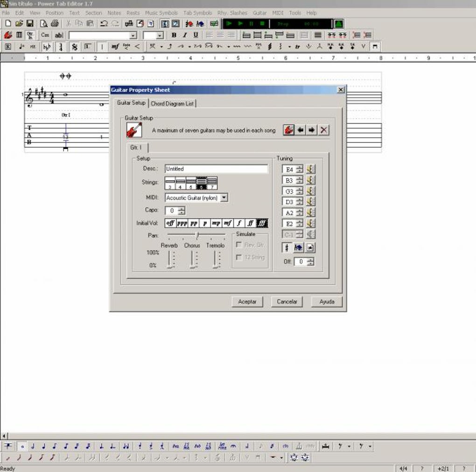Insert chord name with Cm icon
476x472 pixels.
(x=45, y=35)
